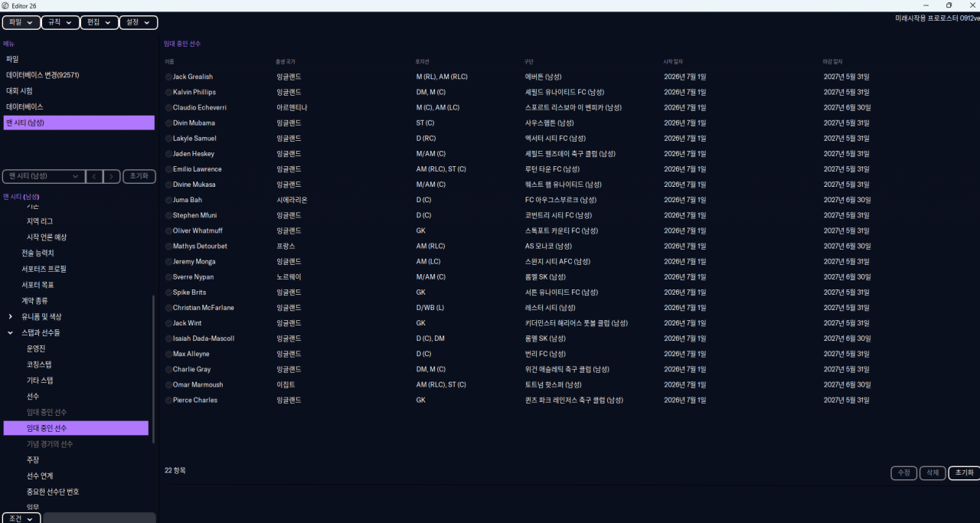Open the 편집 dropdown menu
This screenshot has width=980, height=523.
[x=100, y=23]
